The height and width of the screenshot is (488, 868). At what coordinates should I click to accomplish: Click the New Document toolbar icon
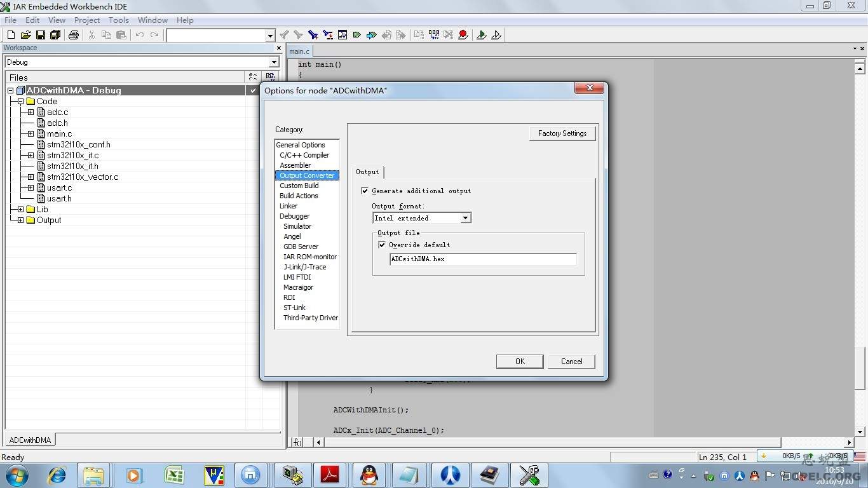click(x=11, y=35)
